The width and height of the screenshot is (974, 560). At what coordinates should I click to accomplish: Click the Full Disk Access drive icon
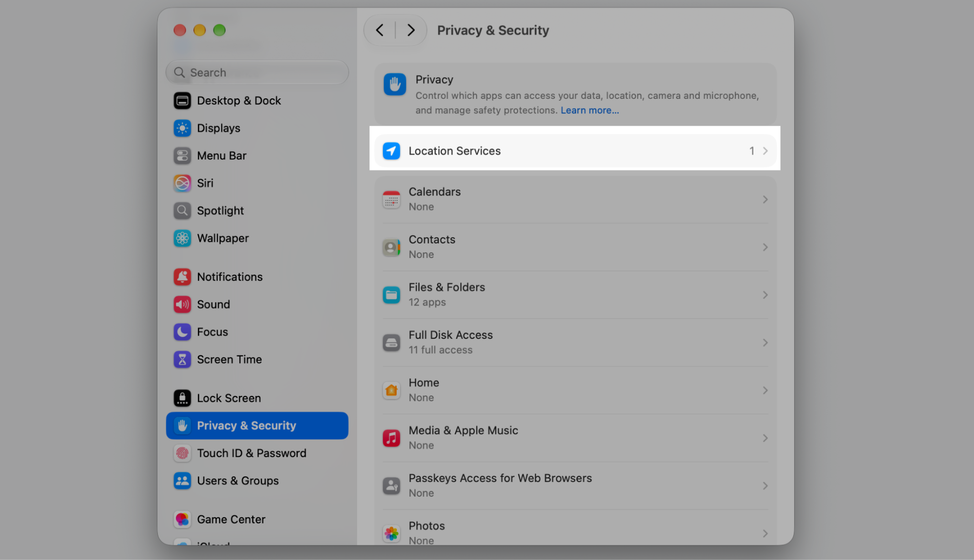(391, 343)
